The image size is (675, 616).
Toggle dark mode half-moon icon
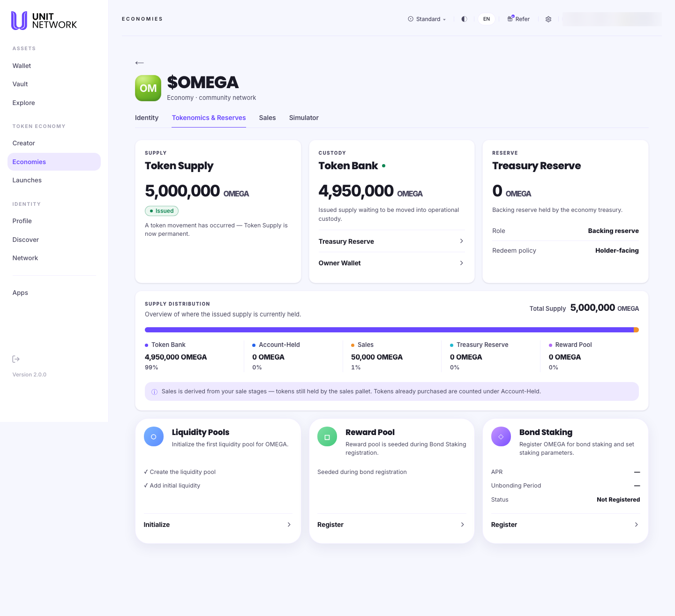click(464, 19)
